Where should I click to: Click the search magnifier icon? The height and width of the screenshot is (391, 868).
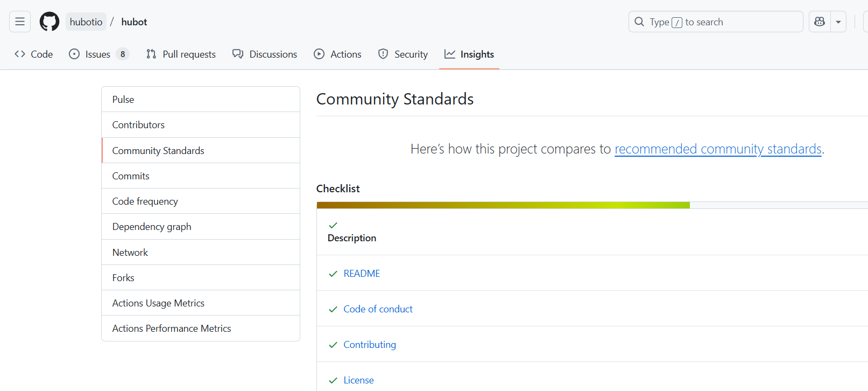tap(639, 22)
